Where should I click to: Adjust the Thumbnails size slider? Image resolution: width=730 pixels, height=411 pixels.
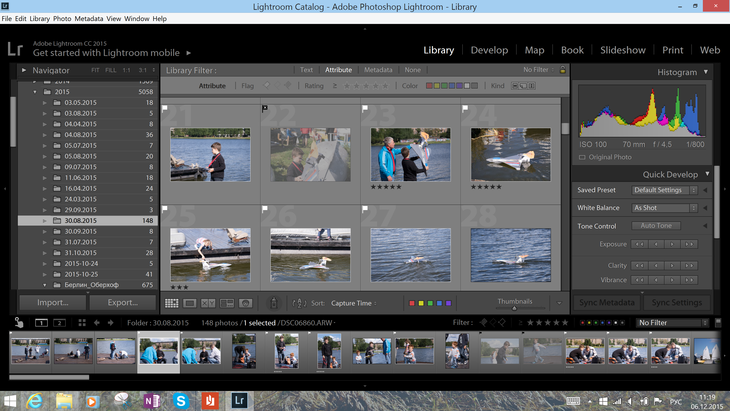(514, 308)
